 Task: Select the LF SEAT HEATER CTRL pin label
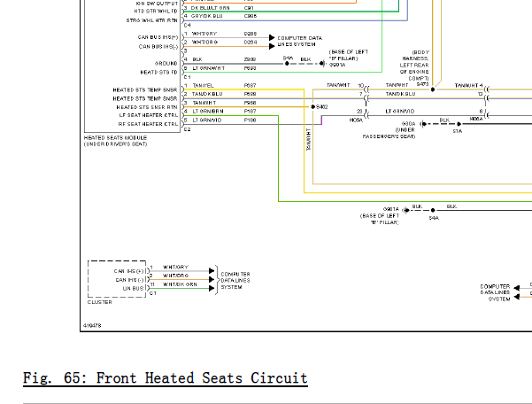[x=148, y=115]
